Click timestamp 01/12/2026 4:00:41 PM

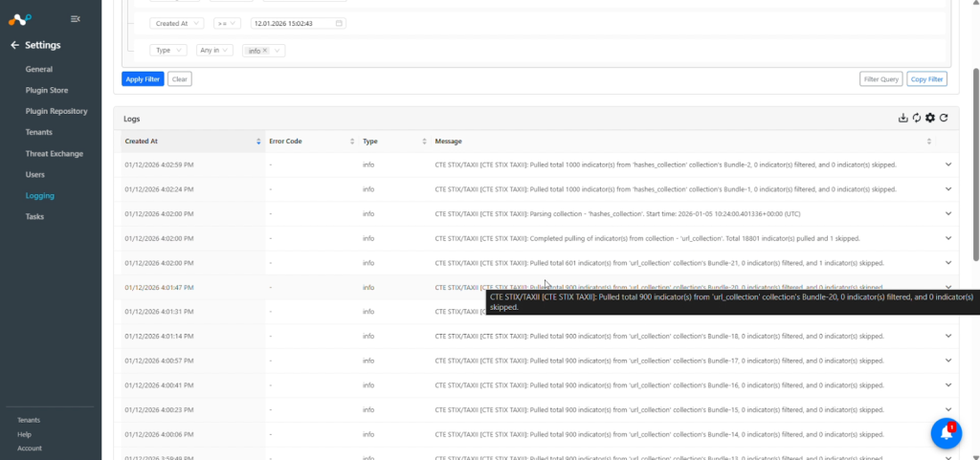(x=160, y=385)
